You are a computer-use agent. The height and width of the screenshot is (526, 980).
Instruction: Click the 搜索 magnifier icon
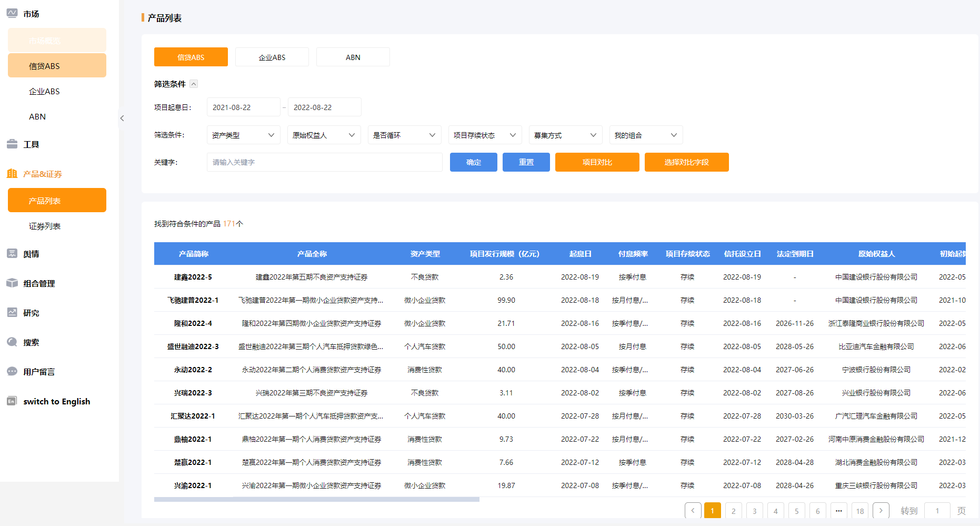pos(12,342)
